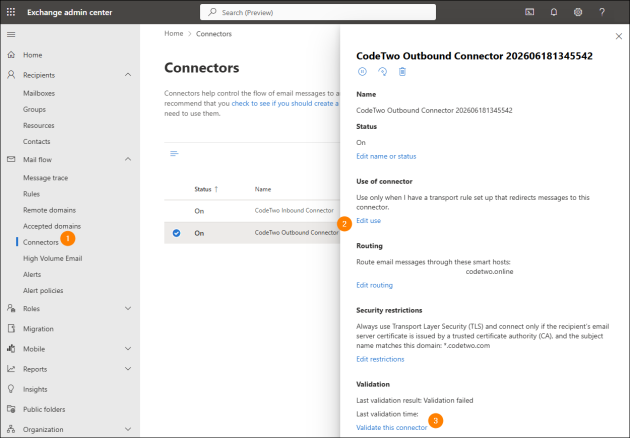Expand the Organization section chevron
Image resolution: width=630 pixels, height=438 pixels.
click(x=128, y=429)
